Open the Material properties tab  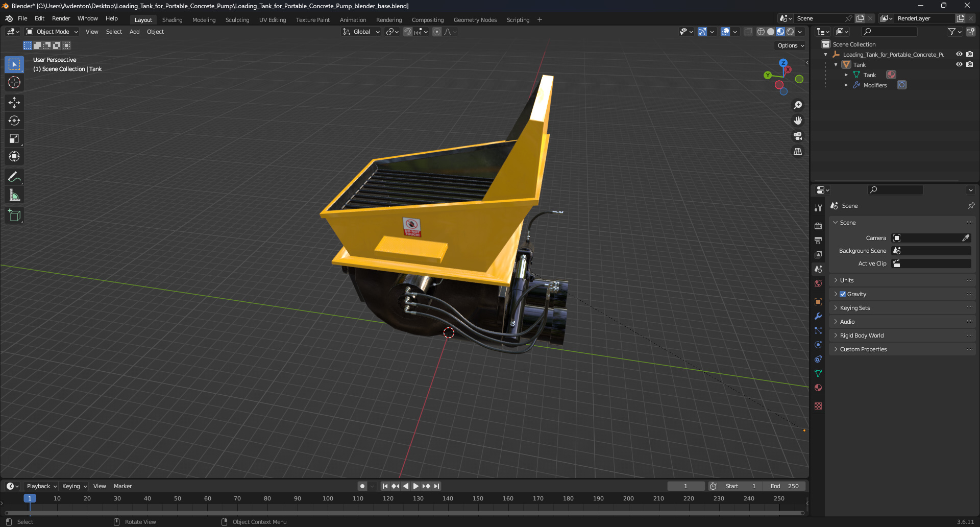818,388
